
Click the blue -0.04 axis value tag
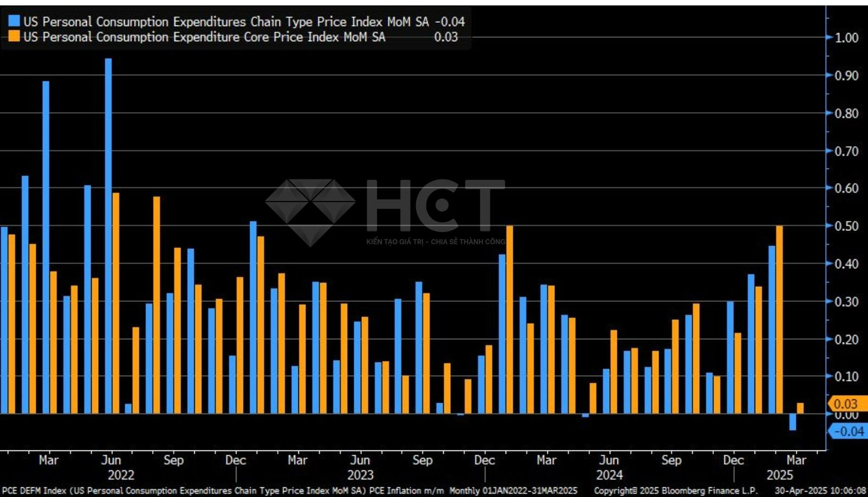(x=847, y=431)
